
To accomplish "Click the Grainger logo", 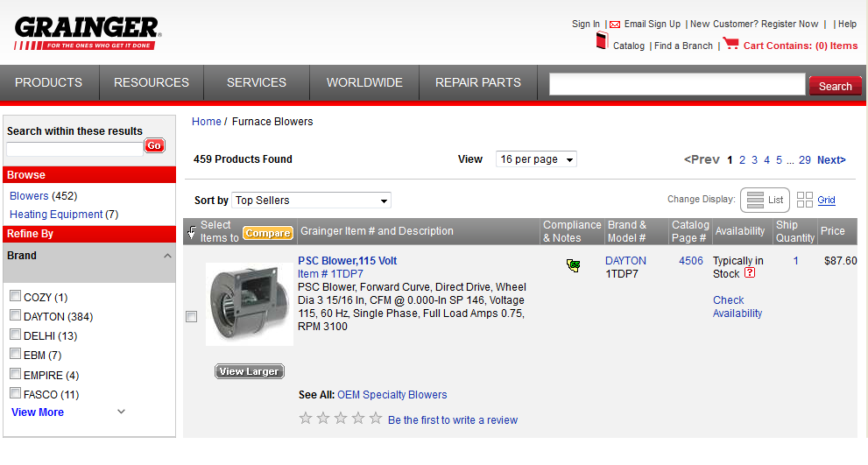I will 88,33.
